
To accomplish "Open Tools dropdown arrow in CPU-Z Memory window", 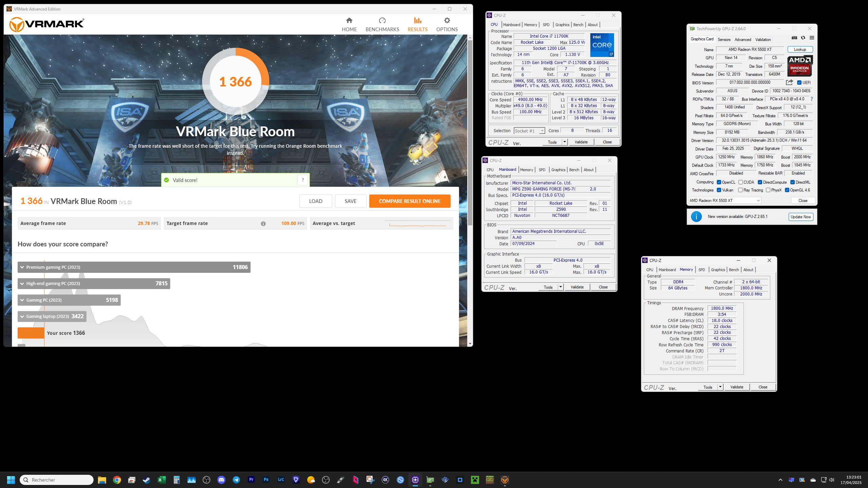I will (720, 387).
